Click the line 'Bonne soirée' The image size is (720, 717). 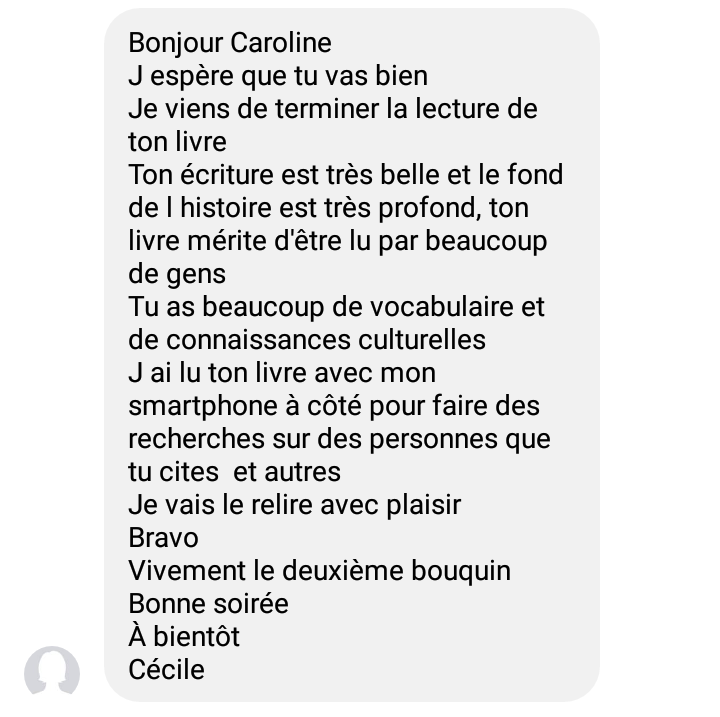pos(208,604)
